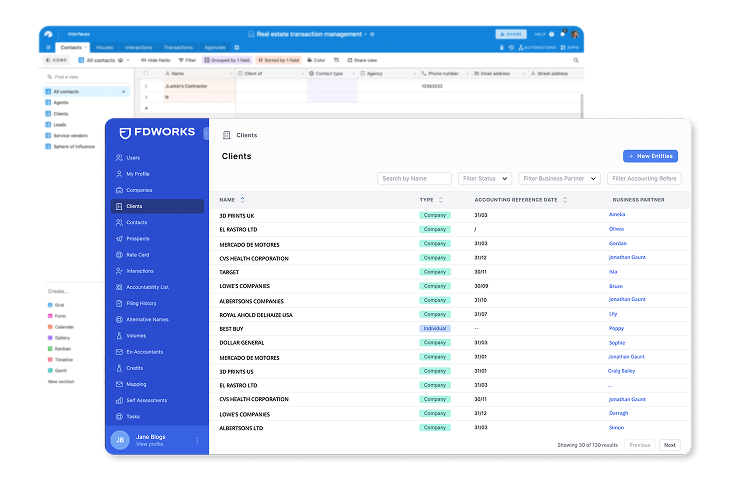Image resolution: width=740 pixels, height=490 pixels.
Task: Toggle the VIEWS sidebar button in Airtable
Action: pyautogui.click(x=57, y=60)
